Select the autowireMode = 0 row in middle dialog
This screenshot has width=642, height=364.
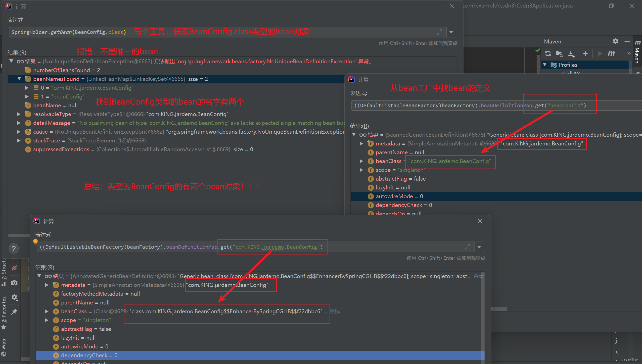[496, 196]
